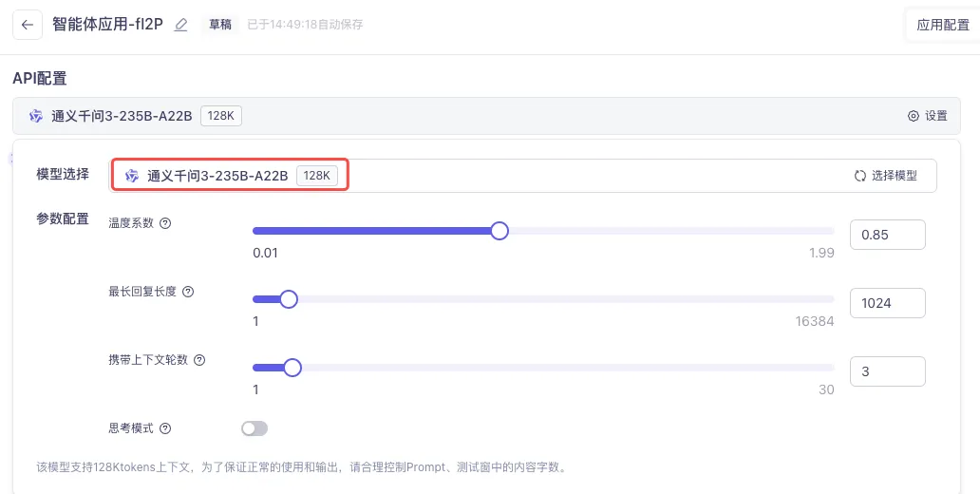Click the model logo in the API配置 header
The height and width of the screenshot is (494, 980).
(x=36, y=116)
